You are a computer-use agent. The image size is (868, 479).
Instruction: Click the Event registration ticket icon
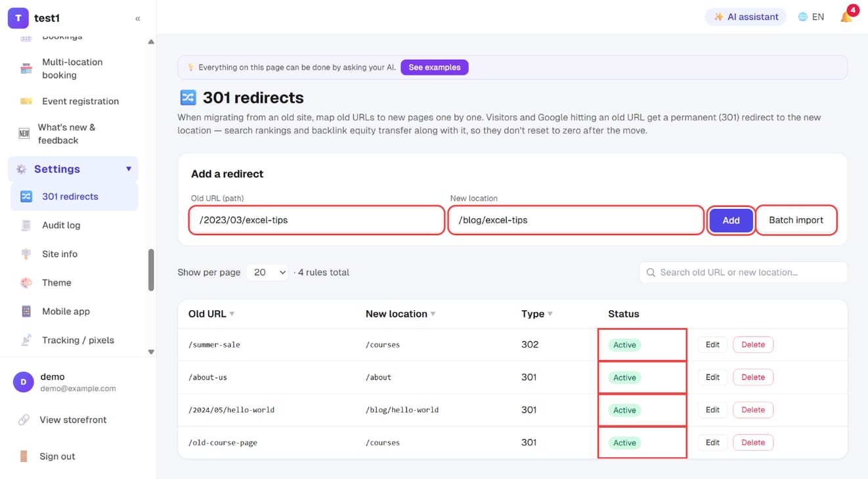[26, 101]
